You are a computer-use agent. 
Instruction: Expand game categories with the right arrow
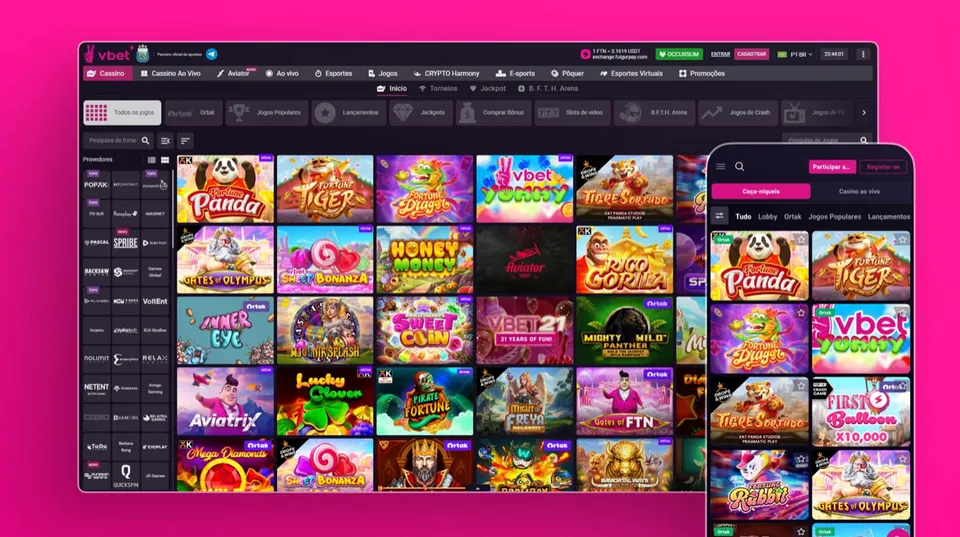pyautogui.click(x=864, y=113)
